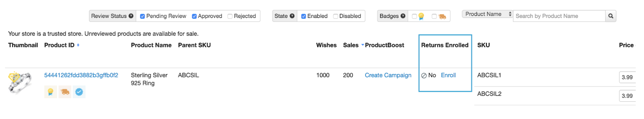Viewport: 644px width, 119px height.
Task: Click the Search by Product Name field
Action: pos(559,16)
